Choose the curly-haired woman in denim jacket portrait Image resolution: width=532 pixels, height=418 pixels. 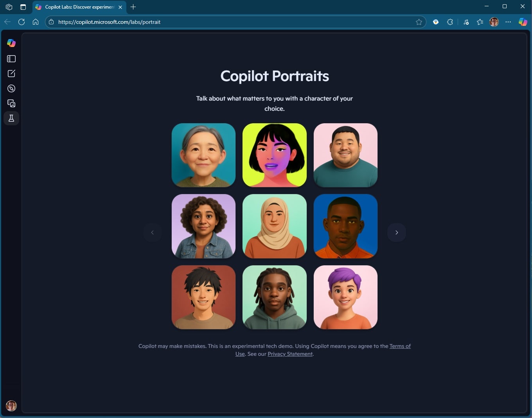(203, 226)
